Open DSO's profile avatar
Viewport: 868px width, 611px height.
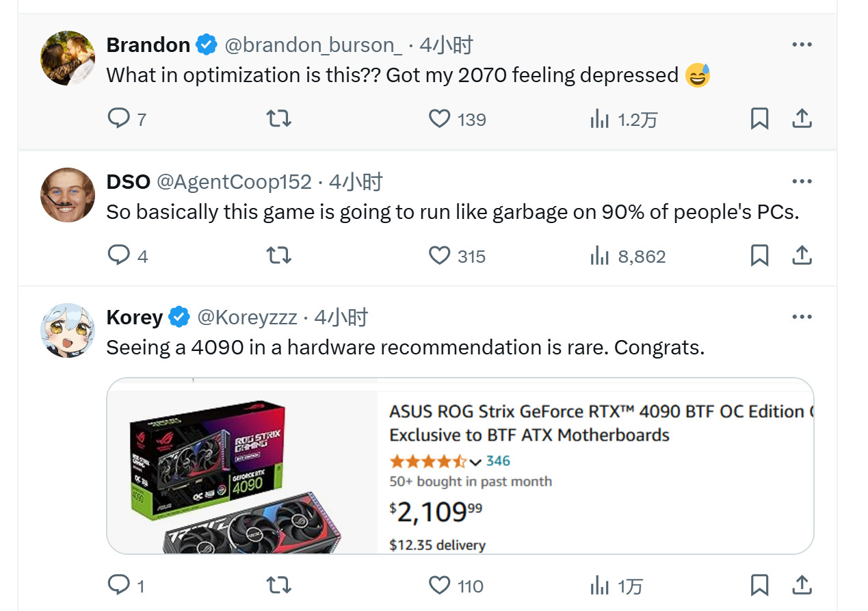point(68,195)
